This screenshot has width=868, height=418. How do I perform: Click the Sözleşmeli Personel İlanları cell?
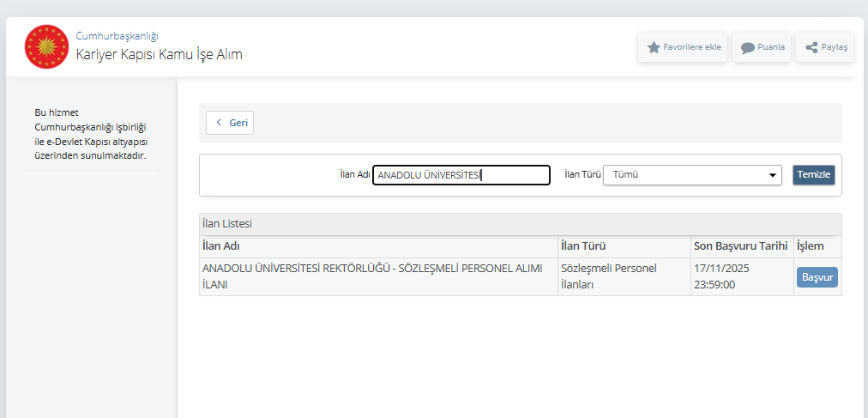click(x=607, y=276)
